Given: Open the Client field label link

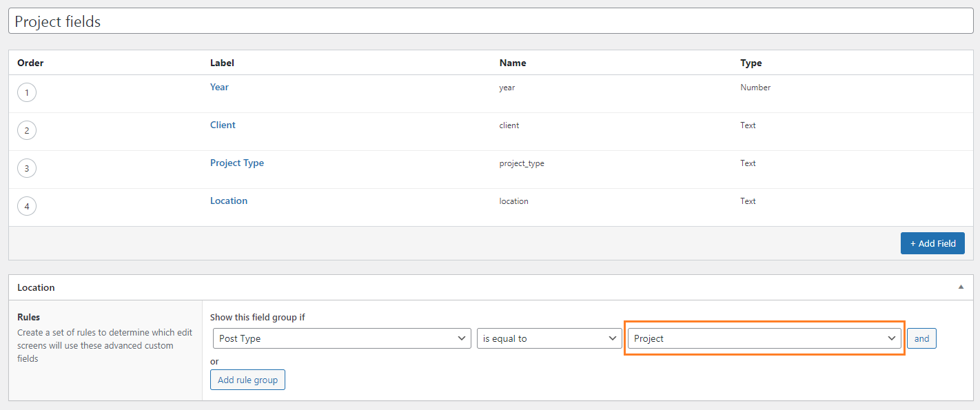Looking at the screenshot, I should point(223,125).
